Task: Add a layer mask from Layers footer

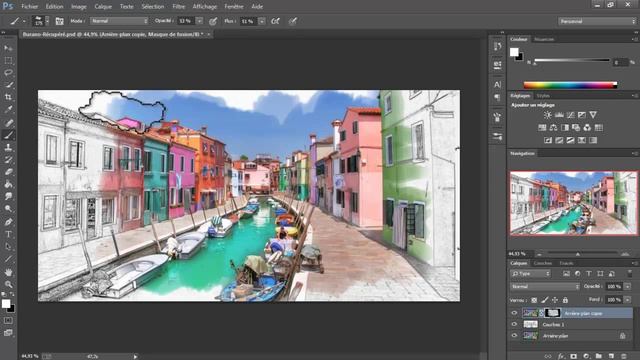Action: click(573, 356)
